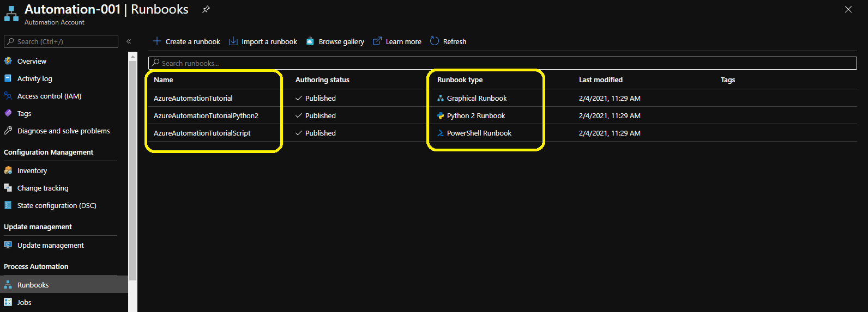The height and width of the screenshot is (312, 868).
Task: Click the Import a runbook label
Action: coord(269,41)
